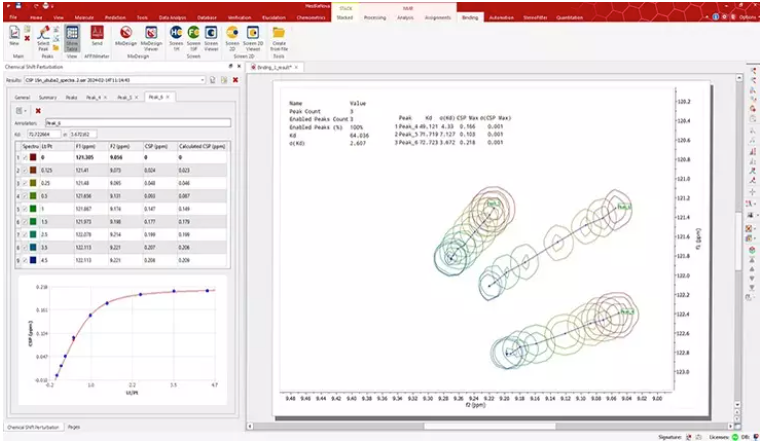Open the Options dropdown at top right
762x446 pixels.
point(745,17)
